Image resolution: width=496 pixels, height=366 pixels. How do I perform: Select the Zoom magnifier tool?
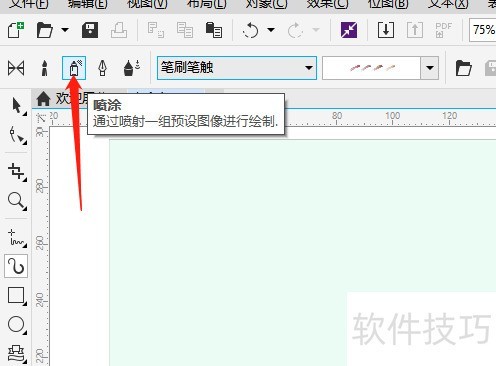(17, 201)
